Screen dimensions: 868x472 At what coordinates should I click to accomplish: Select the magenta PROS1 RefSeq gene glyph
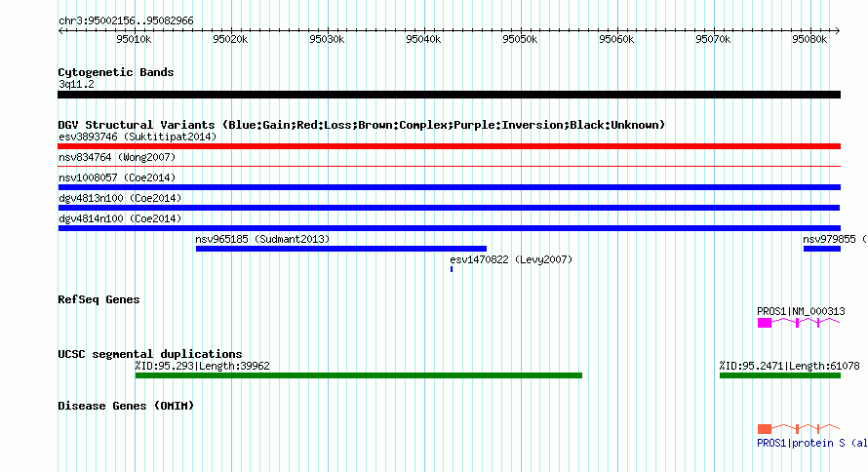pyautogui.click(x=798, y=323)
